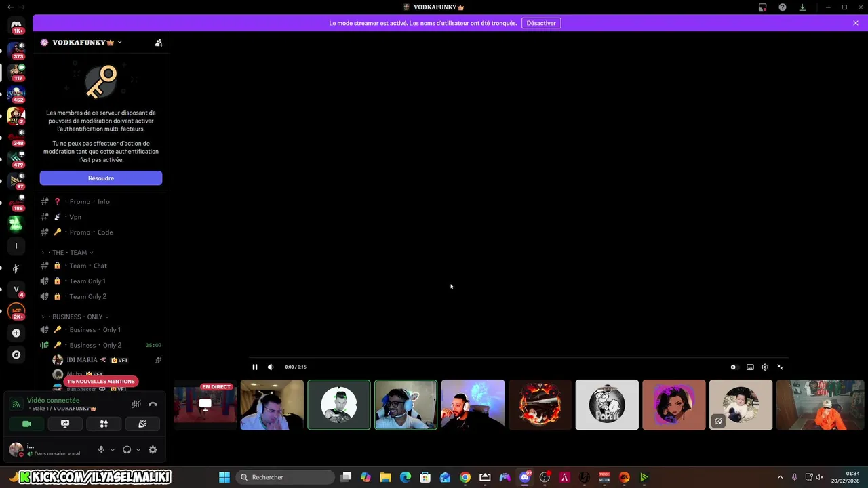Open the server icon with 373 badge
The height and width of the screenshot is (488, 868).
(16, 50)
